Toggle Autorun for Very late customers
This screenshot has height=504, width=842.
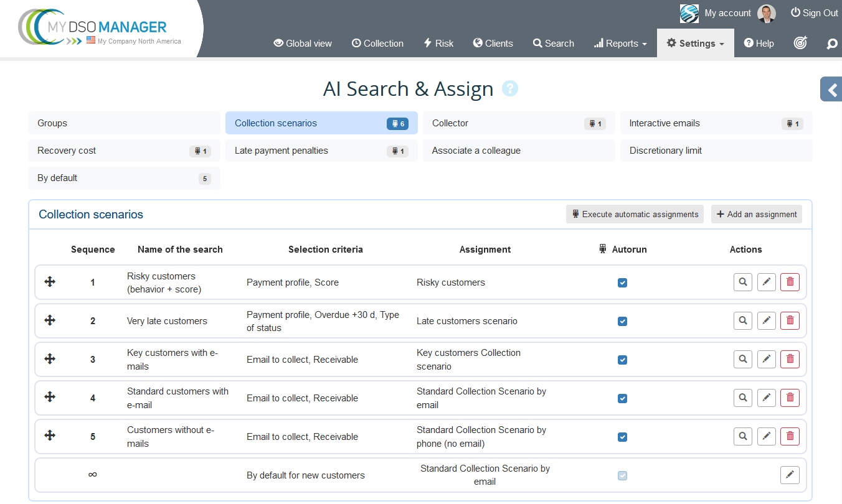coord(622,321)
